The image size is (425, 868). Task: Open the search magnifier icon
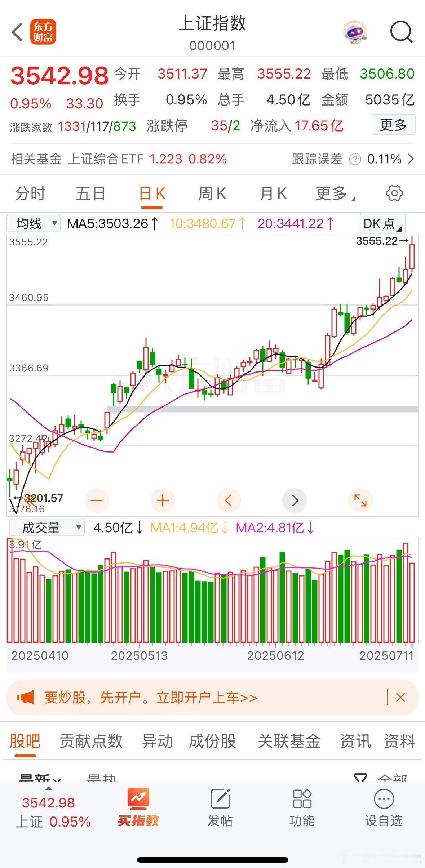(401, 32)
